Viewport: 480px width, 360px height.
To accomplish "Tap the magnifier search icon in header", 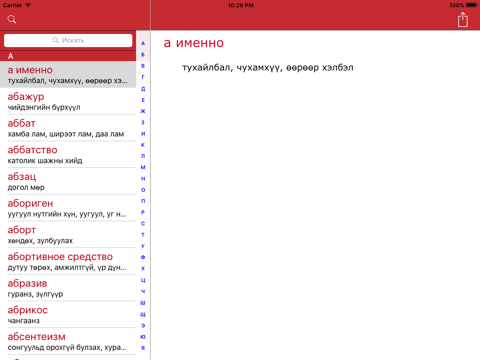I will pyautogui.click(x=12, y=19).
